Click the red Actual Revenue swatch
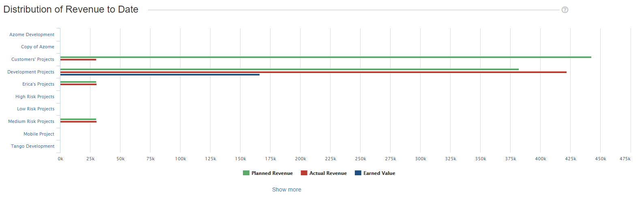The image size is (644, 211). click(304, 173)
